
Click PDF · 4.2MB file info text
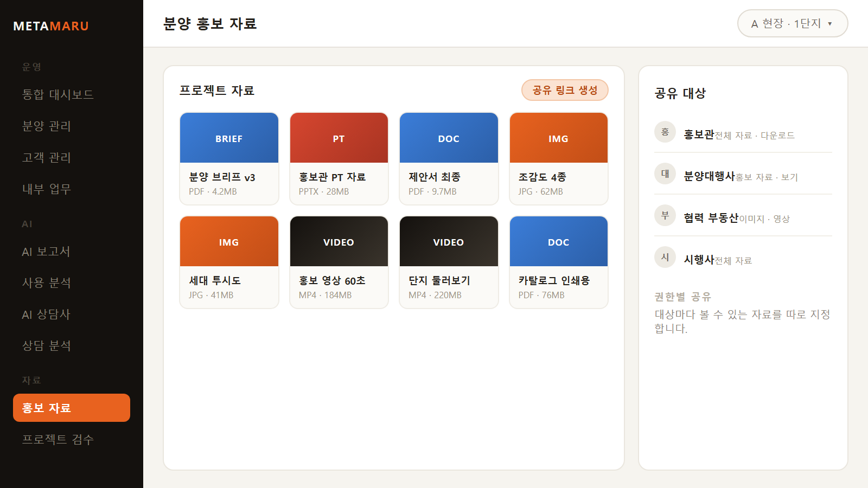213,191
